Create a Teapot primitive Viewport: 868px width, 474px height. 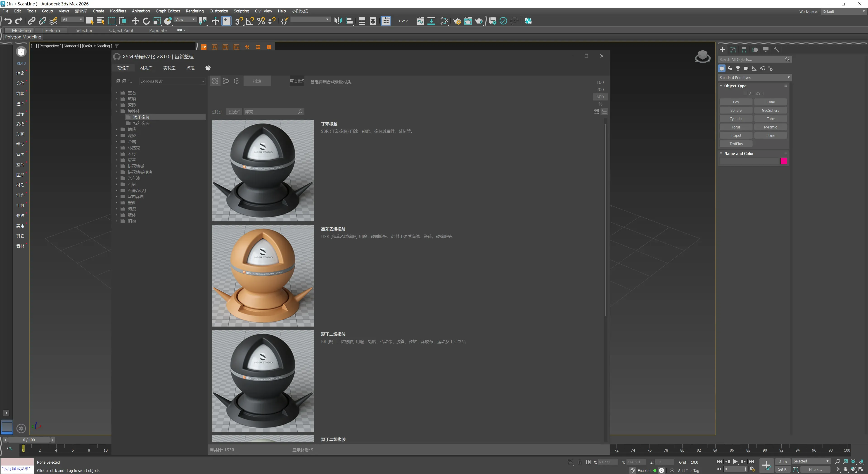click(x=736, y=135)
